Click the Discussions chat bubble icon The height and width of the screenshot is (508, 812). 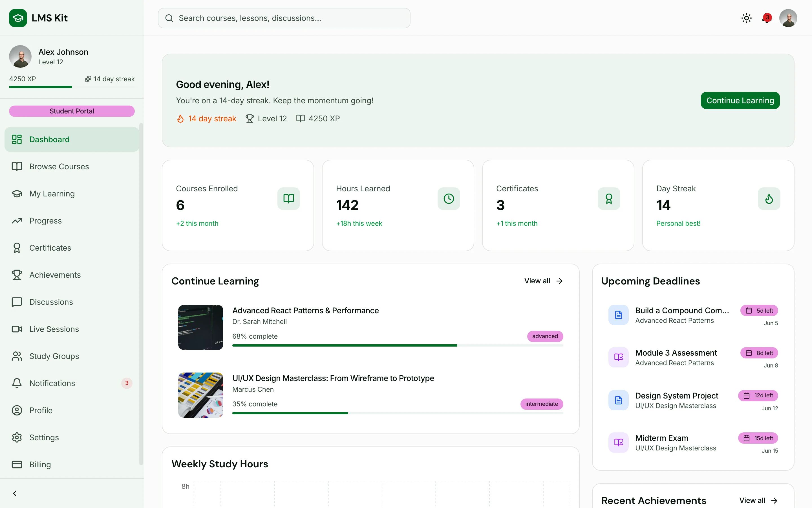tap(17, 302)
